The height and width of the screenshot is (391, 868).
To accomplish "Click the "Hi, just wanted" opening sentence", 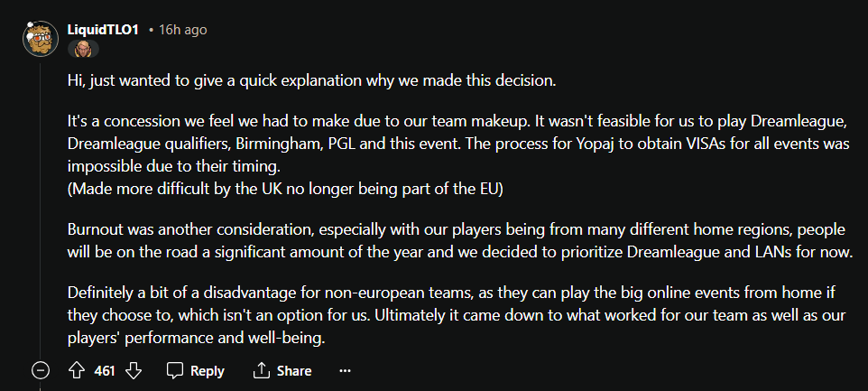I will point(312,80).
